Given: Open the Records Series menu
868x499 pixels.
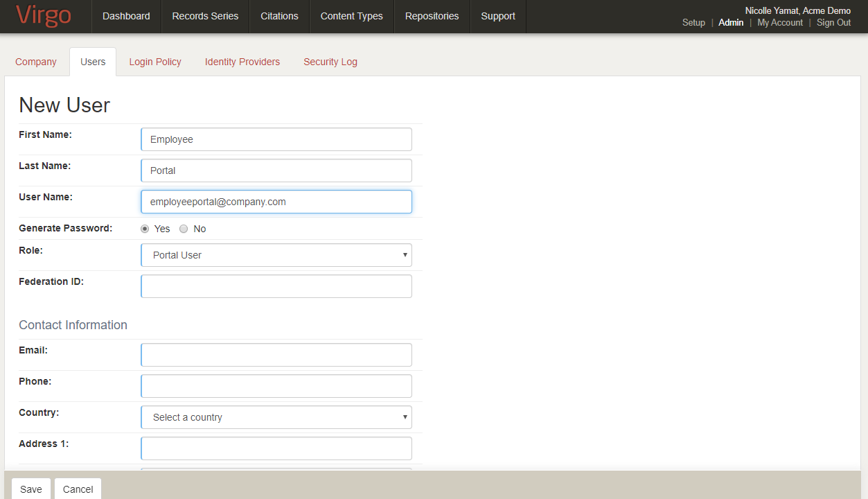Looking at the screenshot, I should [204, 15].
